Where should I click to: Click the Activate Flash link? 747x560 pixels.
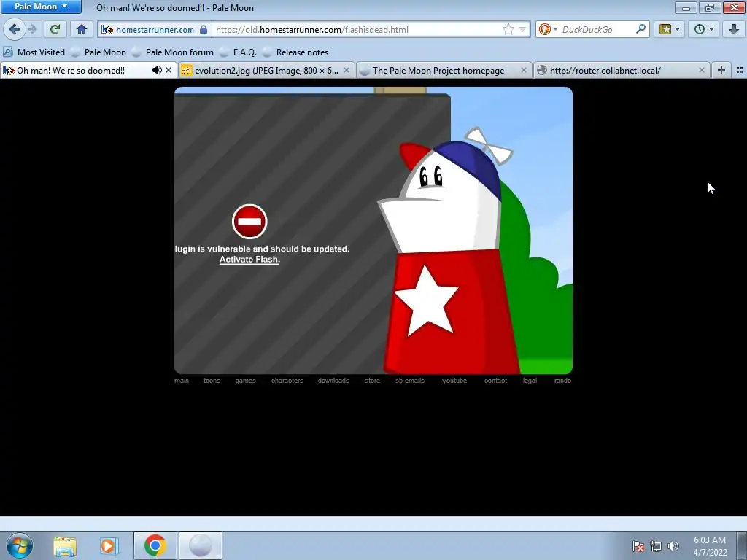[249, 260]
